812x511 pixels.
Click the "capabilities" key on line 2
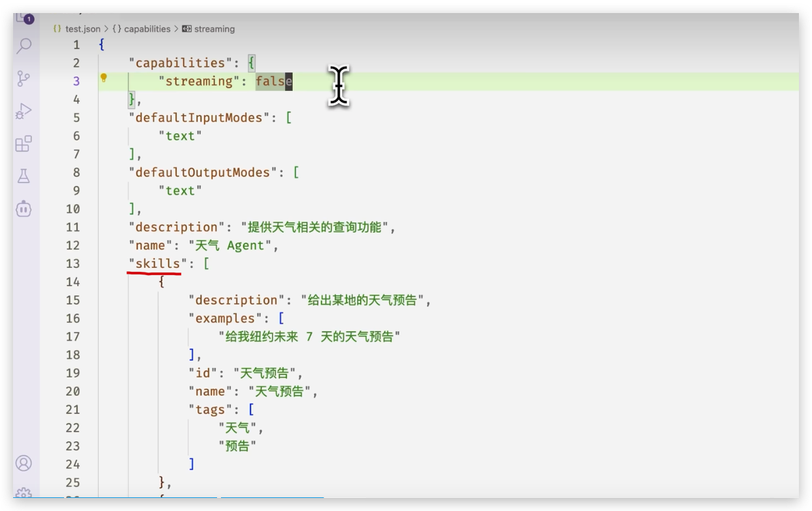coord(180,63)
